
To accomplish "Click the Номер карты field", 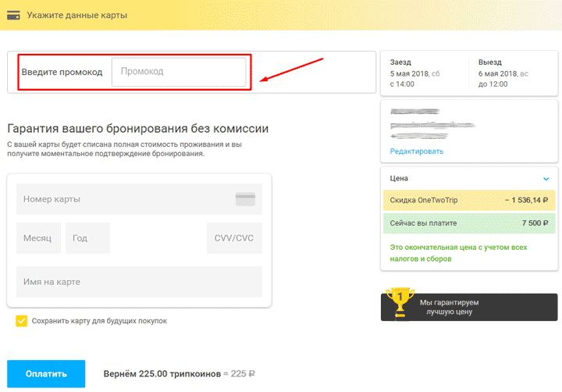I will point(125,199).
